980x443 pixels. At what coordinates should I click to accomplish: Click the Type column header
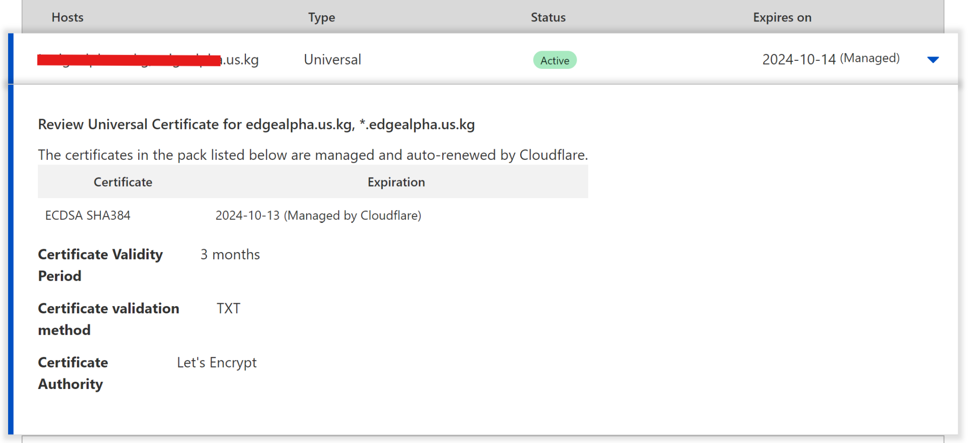322,17
